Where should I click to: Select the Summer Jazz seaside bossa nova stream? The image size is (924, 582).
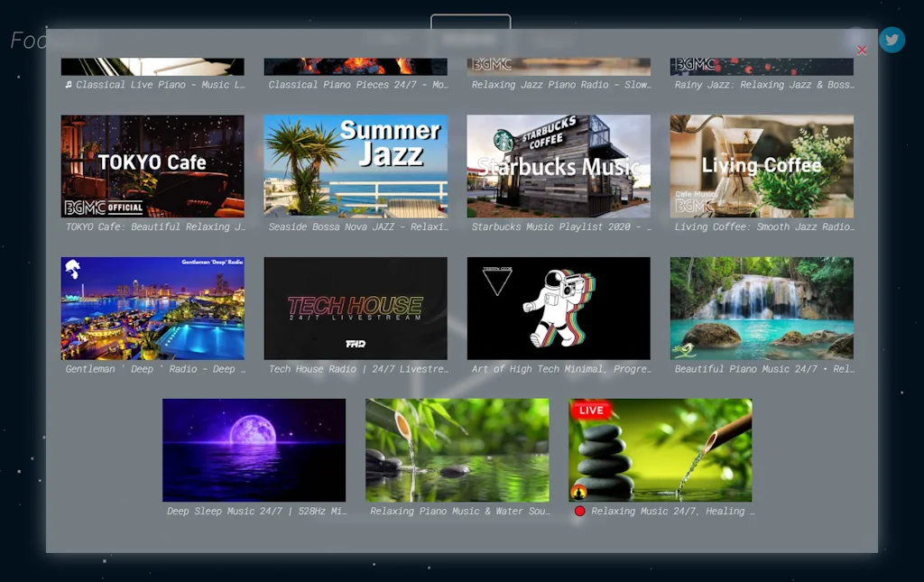click(x=355, y=166)
